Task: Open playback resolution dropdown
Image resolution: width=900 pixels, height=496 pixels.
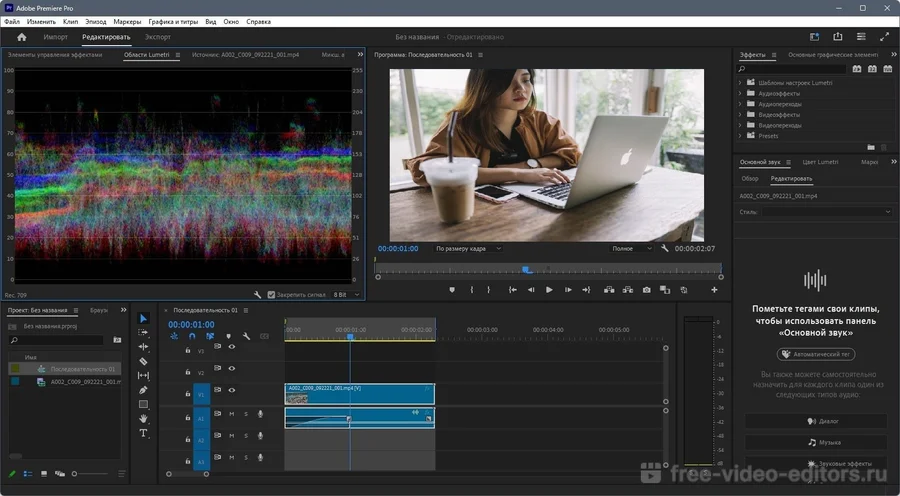Action: (x=631, y=249)
